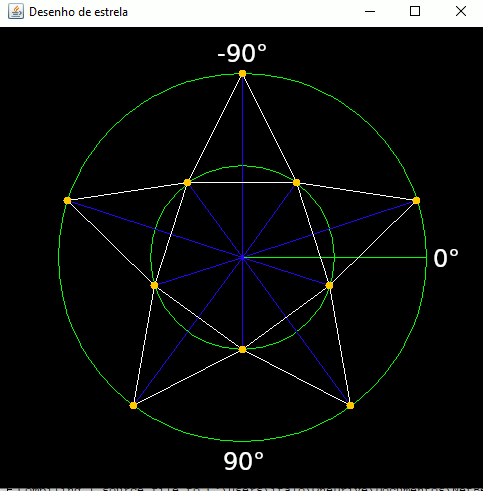This screenshot has height=491, width=483.
Task: Click the Java icon in title bar
Action: coord(16,12)
